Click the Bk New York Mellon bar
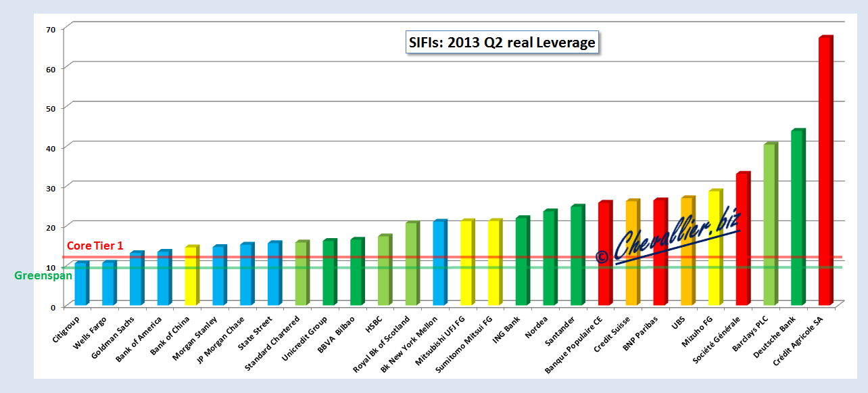Screen dimensions: 868x393 click(x=440, y=262)
